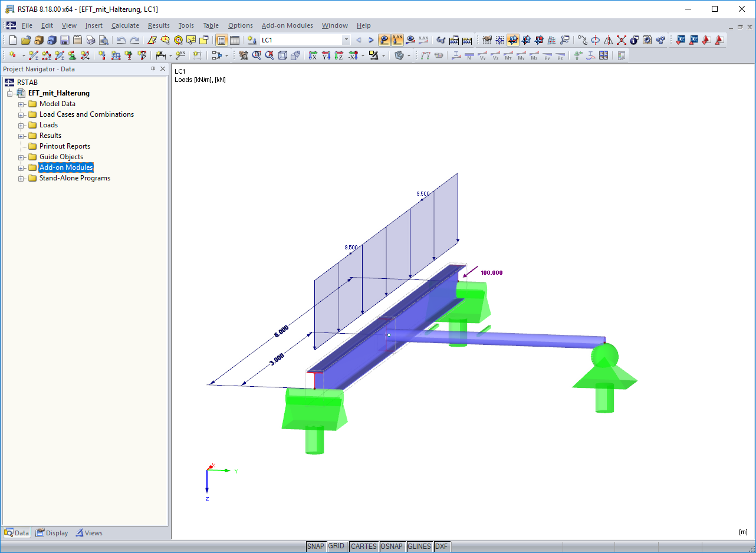Click the New model icon
Viewport: 756px width, 553px height.
click(13, 40)
